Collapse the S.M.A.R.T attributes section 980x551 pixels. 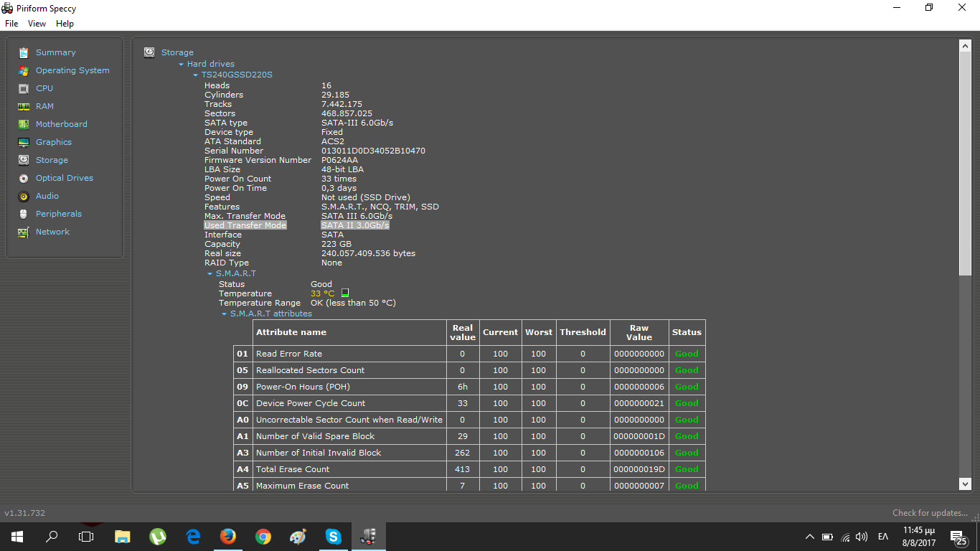pyautogui.click(x=225, y=314)
